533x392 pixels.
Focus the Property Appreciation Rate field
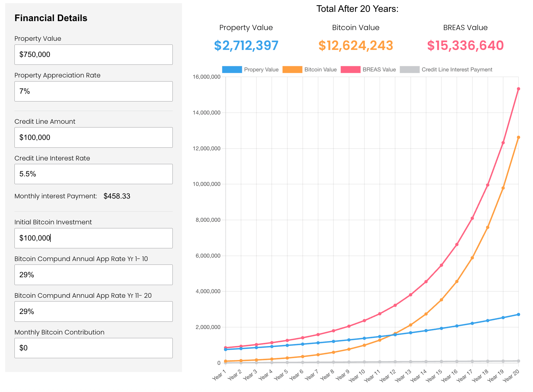[93, 91]
